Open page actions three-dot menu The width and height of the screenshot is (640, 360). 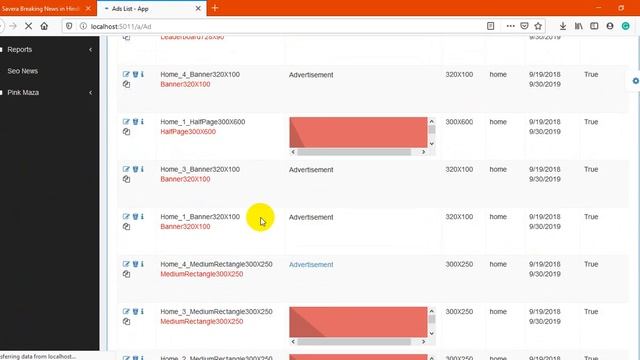(510, 26)
